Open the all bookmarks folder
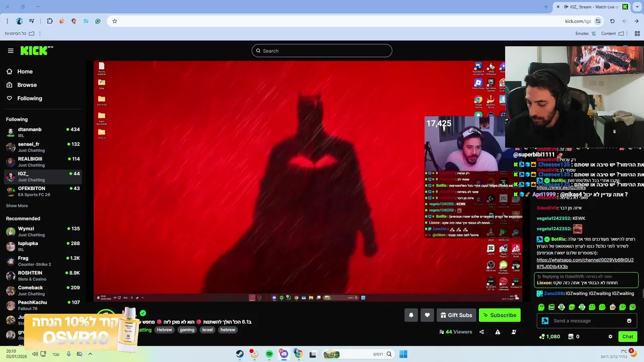 [20, 34]
